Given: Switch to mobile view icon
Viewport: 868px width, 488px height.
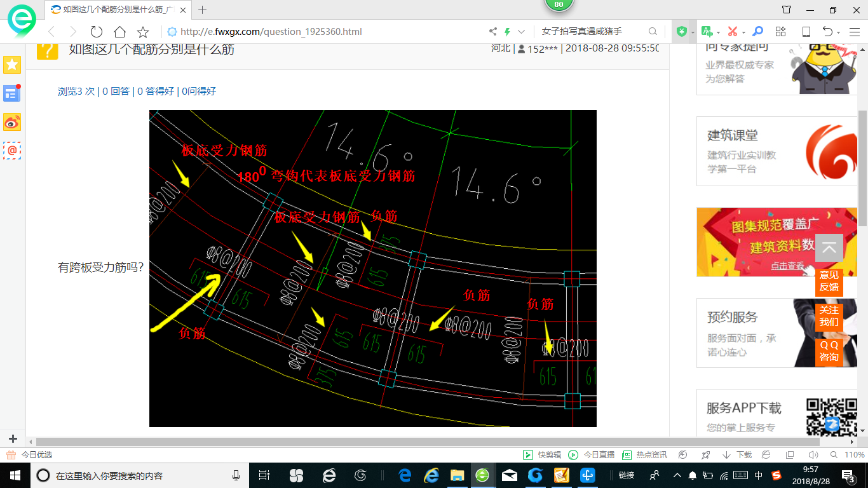Looking at the screenshot, I should click(806, 32).
